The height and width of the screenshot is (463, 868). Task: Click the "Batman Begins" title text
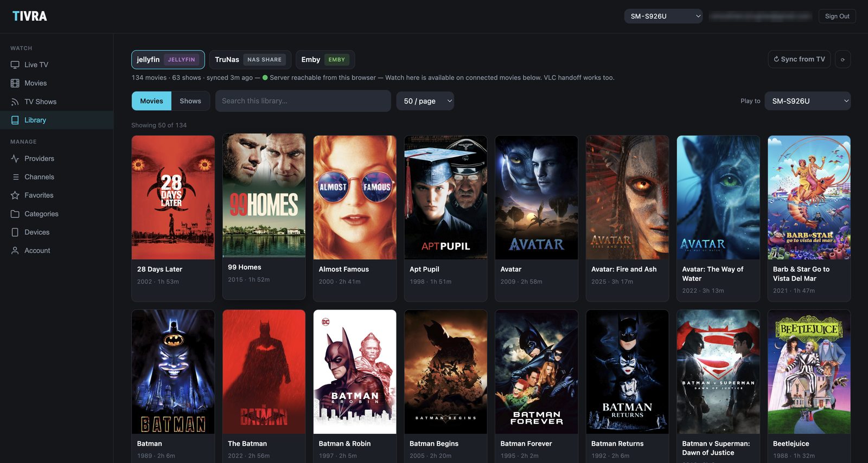tap(434, 444)
